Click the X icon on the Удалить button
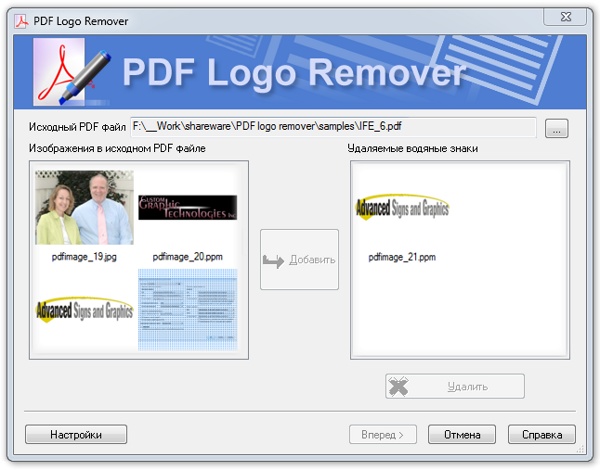 point(400,386)
